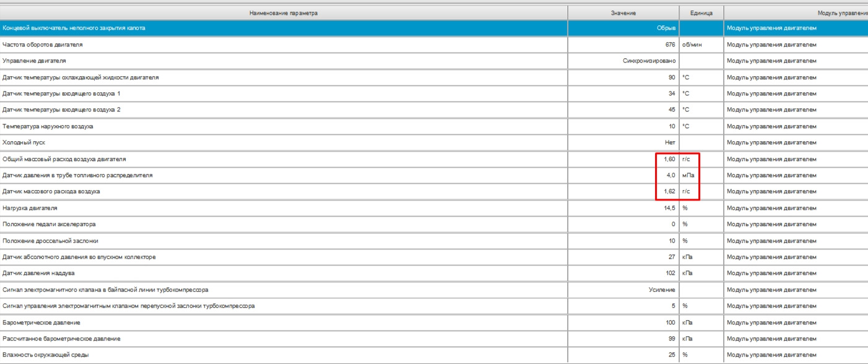Select parameter 'Датчик давления наддува'
The width and height of the screenshot is (868, 364).
39,273
